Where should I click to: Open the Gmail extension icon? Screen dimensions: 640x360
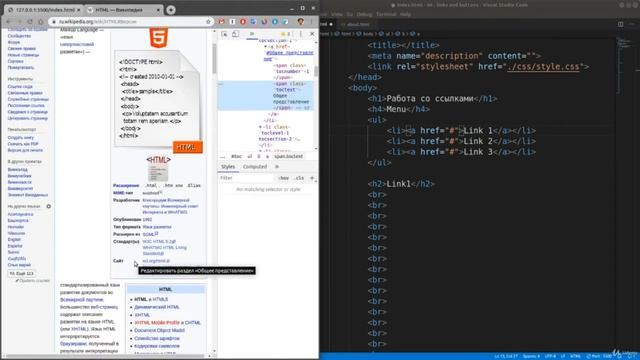coord(222,22)
